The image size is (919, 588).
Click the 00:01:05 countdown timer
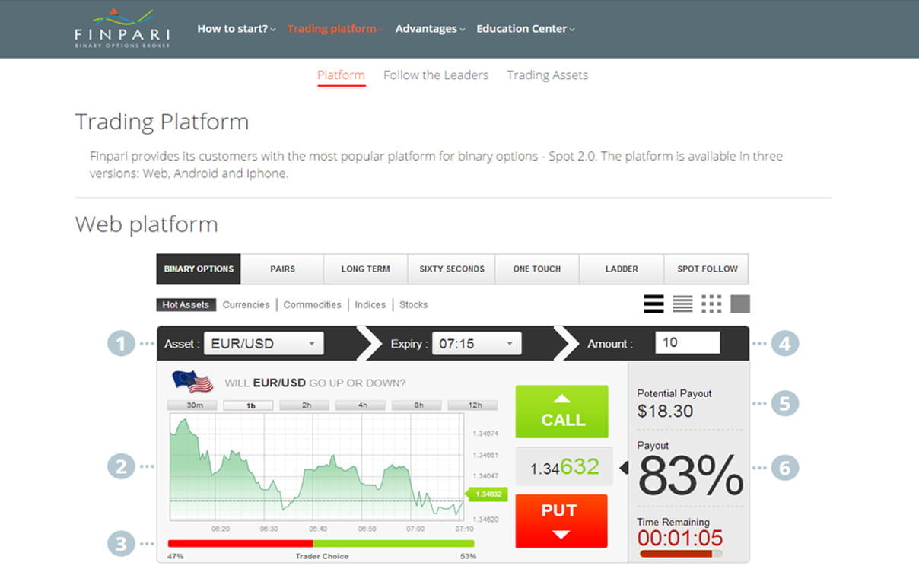click(680, 539)
